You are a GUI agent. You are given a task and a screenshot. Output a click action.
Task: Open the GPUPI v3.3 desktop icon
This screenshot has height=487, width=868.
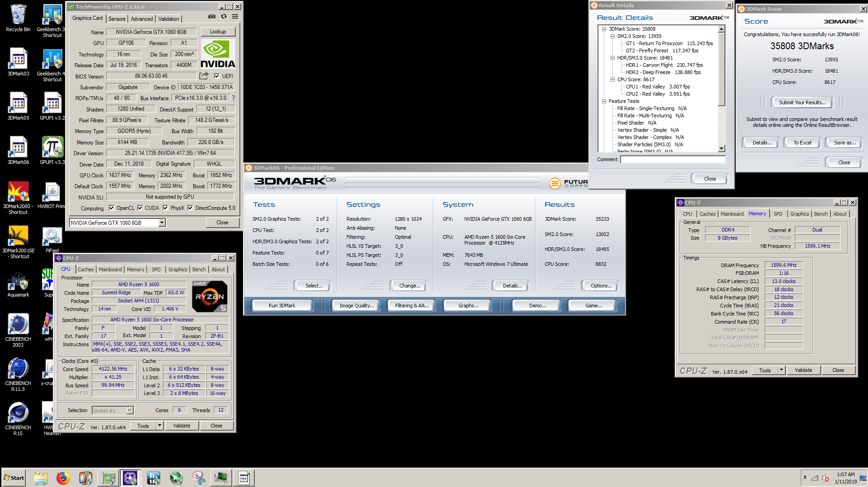(x=52, y=151)
